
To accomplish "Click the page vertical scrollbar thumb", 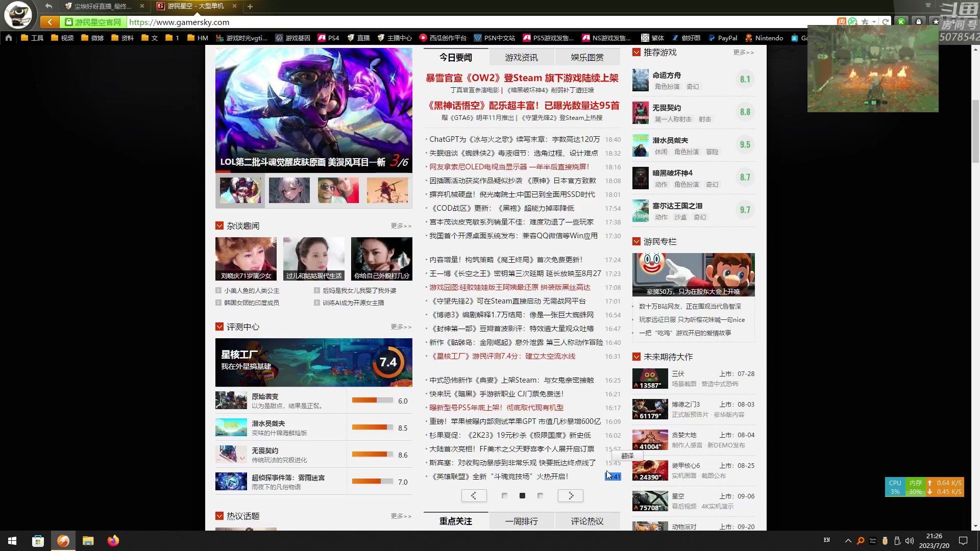I will point(975,131).
